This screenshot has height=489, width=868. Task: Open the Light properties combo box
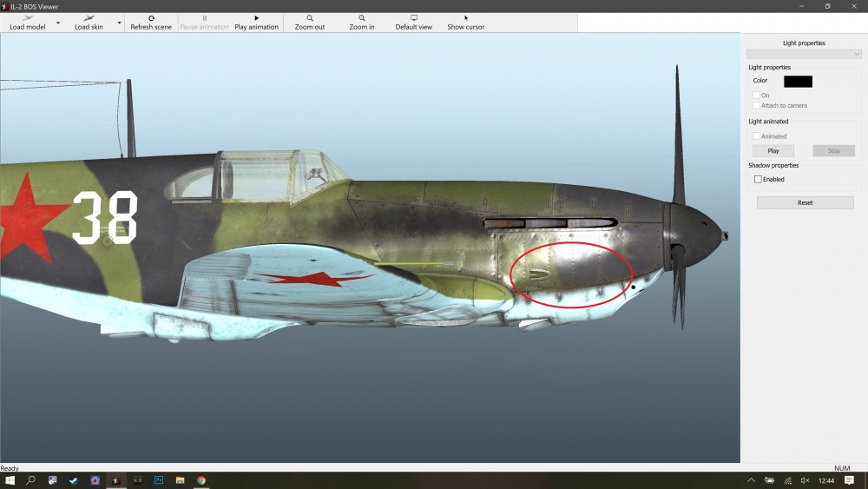pos(804,54)
